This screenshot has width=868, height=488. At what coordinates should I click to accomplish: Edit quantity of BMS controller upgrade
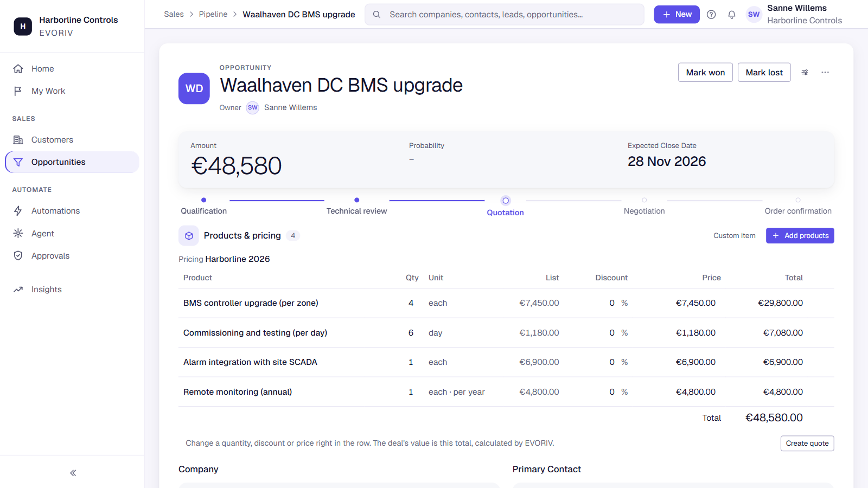click(x=411, y=303)
